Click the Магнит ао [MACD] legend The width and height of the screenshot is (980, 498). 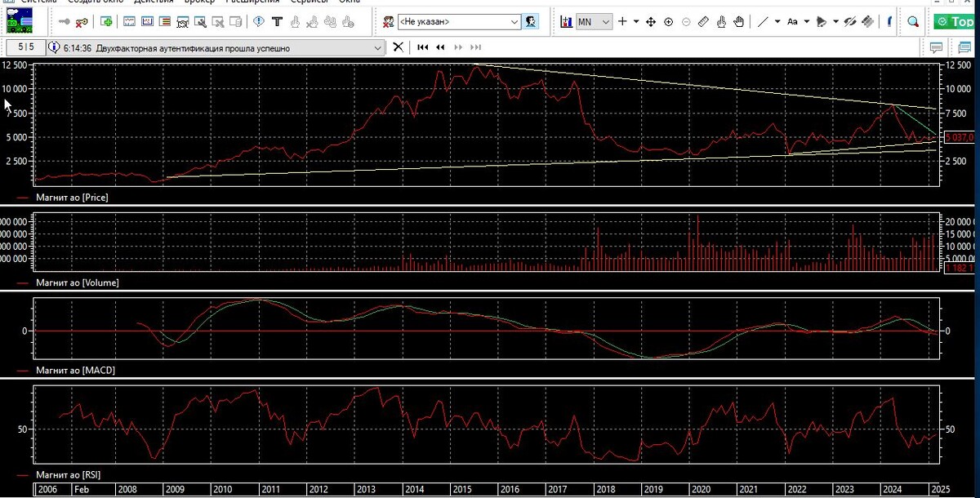coord(75,371)
